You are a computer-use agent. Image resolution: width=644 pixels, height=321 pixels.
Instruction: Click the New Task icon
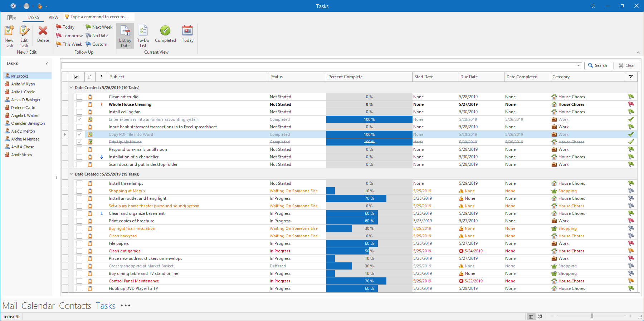(9, 31)
